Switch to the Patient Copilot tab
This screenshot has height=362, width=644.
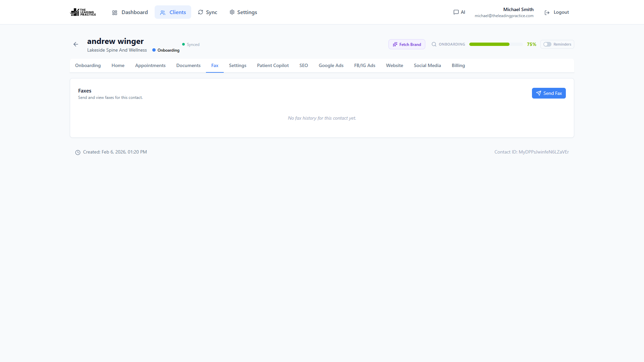[273, 65]
